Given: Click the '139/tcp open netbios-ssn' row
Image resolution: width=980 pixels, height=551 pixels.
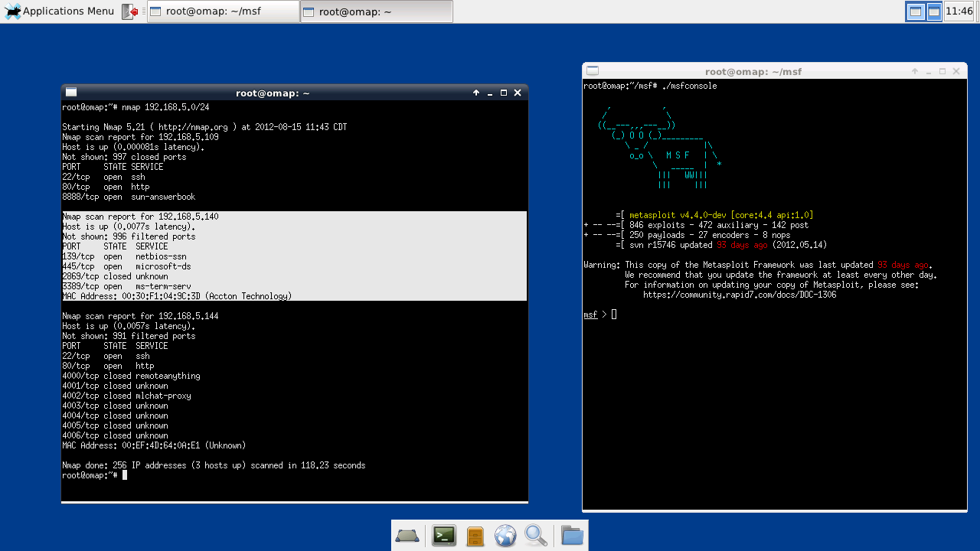Looking at the screenshot, I should point(124,256).
